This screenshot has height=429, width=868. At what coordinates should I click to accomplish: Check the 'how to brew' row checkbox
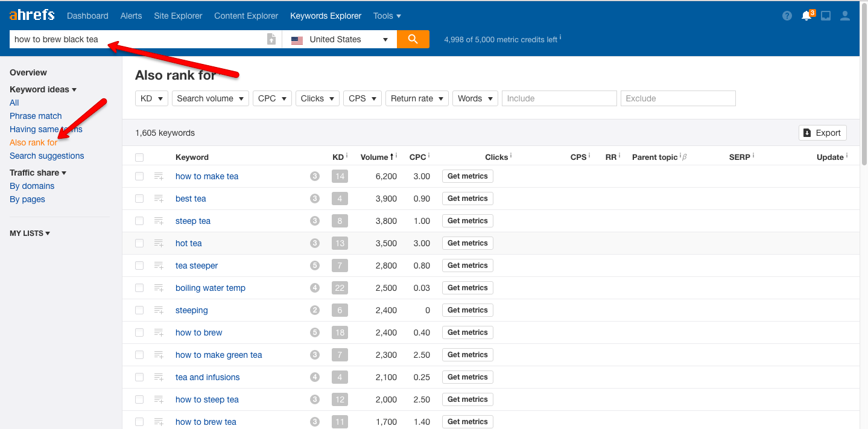click(139, 332)
